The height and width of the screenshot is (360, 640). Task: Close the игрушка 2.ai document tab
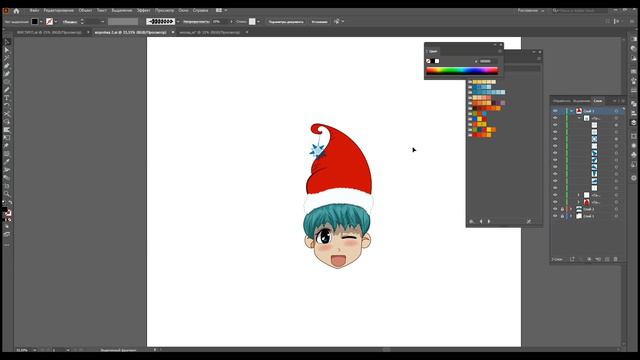tap(173, 32)
